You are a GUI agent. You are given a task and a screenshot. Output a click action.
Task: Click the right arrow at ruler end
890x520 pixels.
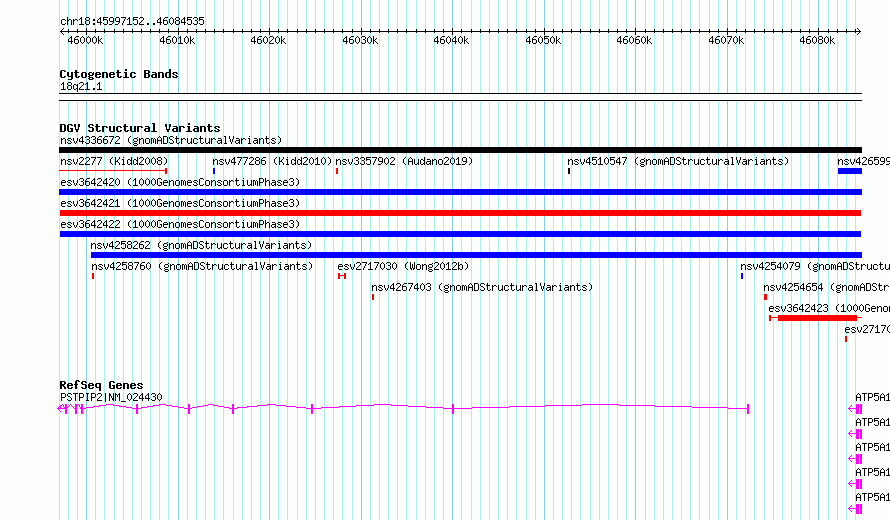pos(859,32)
